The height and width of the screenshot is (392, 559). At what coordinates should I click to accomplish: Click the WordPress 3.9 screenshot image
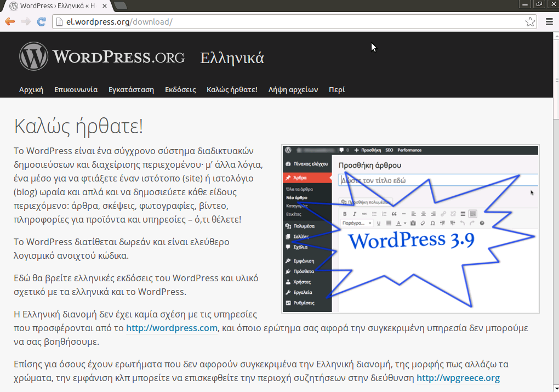click(x=410, y=229)
